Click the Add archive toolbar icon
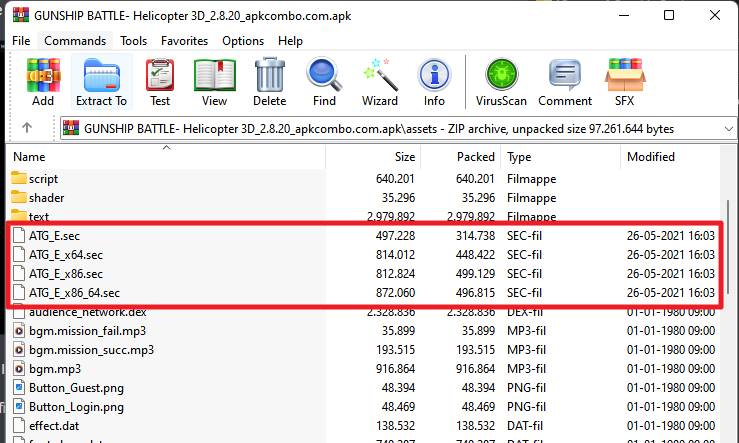The image size is (739, 443). tap(43, 75)
